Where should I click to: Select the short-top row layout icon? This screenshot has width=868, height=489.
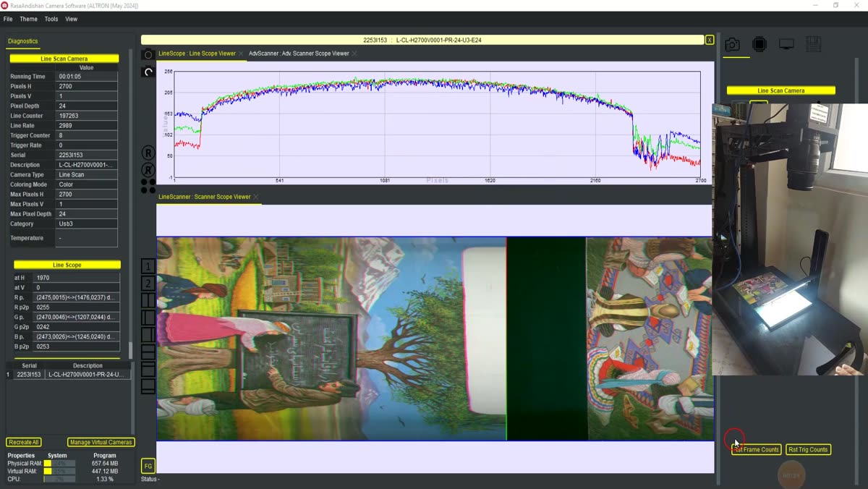click(x=148, y=370)
